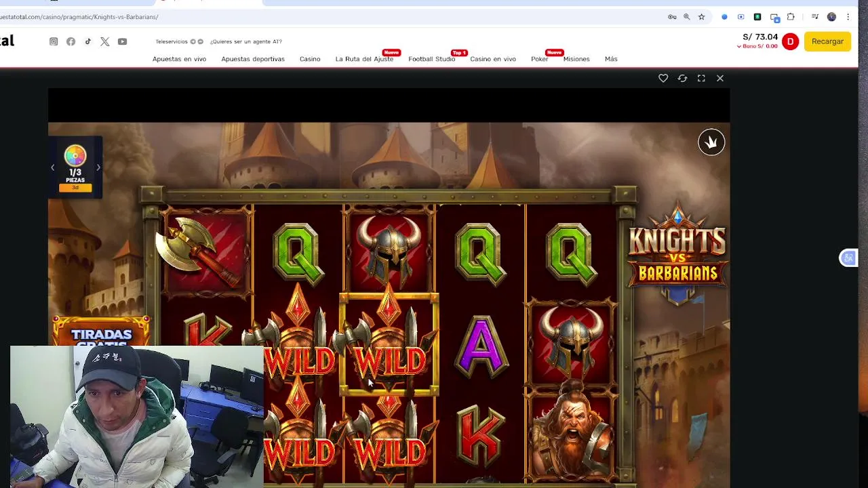
Task: Open the Misiones section
Action: [x=576, y=59]
